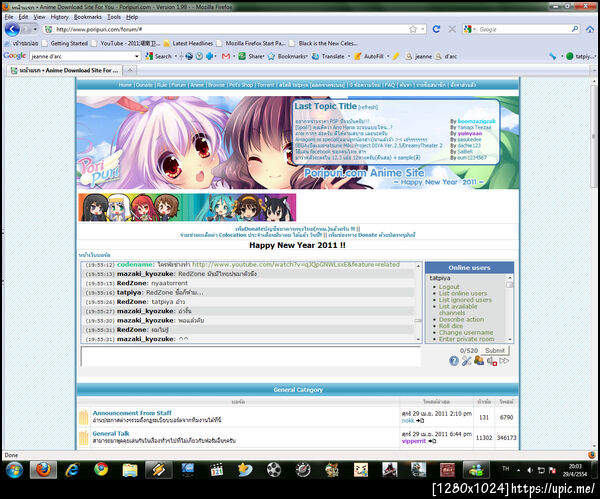Image resolution: width=600 pixels, height=499 pixels.
Task: Open the History menu
Action: (x=59, y=17)
